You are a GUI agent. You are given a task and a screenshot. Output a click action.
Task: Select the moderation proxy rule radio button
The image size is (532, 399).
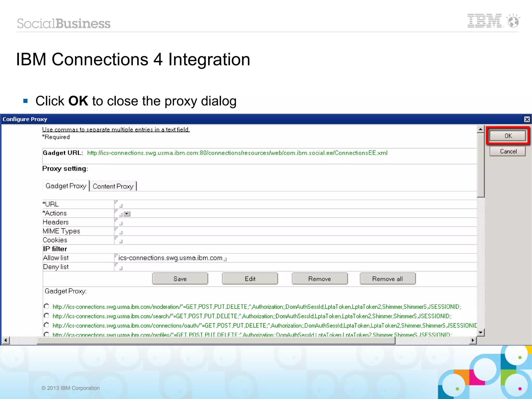46,306
